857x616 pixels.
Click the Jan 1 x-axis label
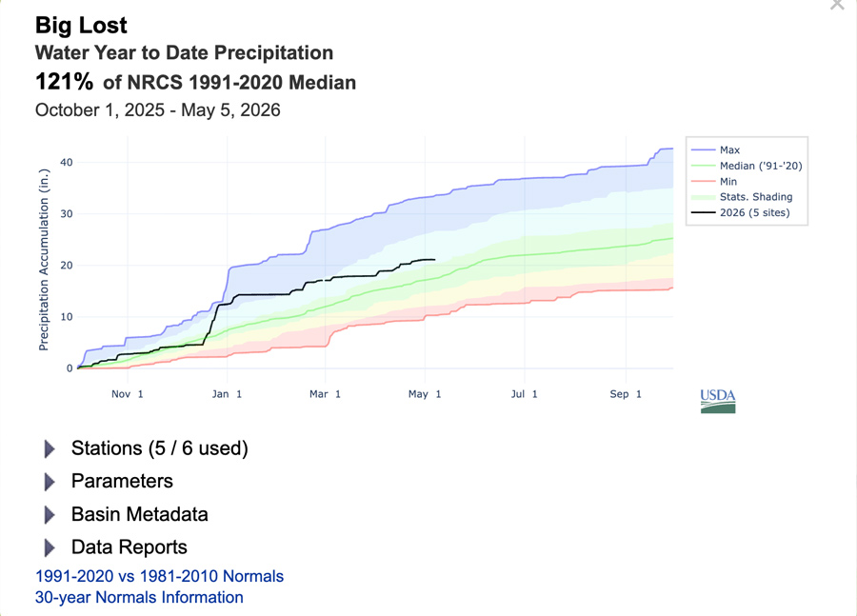227,394
